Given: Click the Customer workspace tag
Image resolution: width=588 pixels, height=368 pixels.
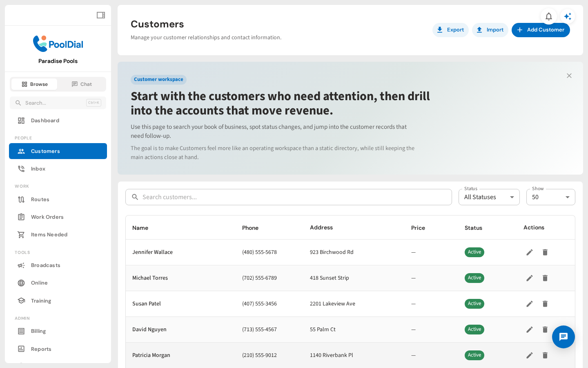Looking at the screenshot, I should 158,80.
